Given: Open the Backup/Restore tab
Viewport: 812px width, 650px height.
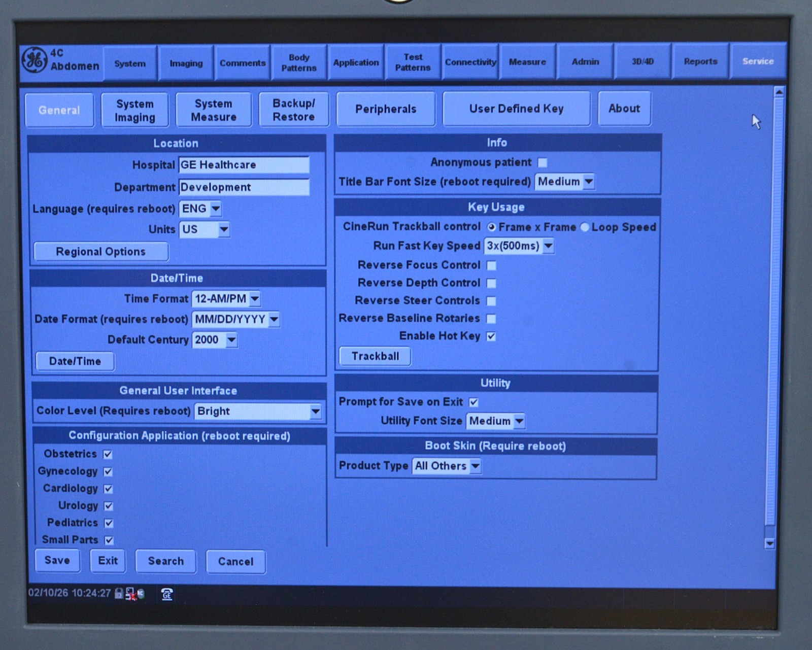Looking at the screenshot, I should [x=293, y=110].
